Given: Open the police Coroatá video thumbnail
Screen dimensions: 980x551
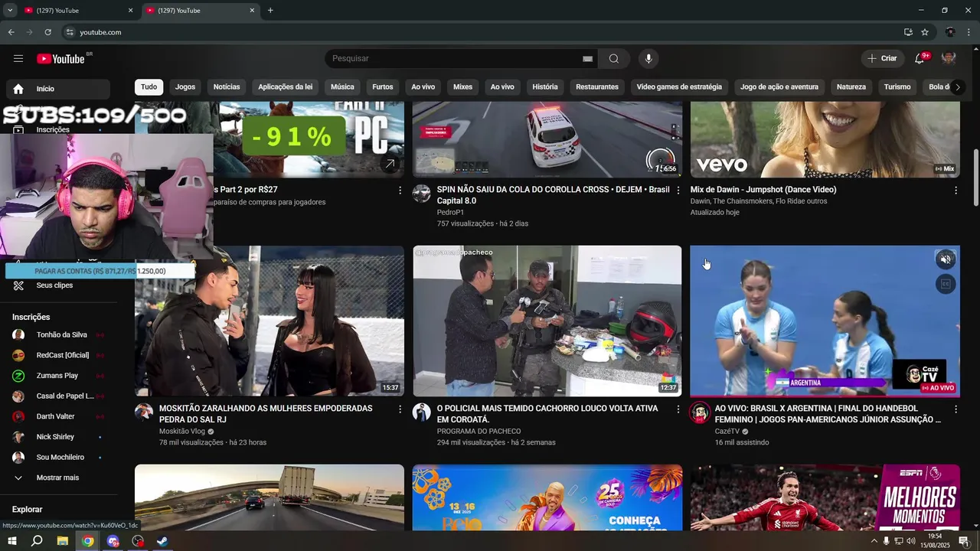Looking at the screenshot, I should click(547, 321).
